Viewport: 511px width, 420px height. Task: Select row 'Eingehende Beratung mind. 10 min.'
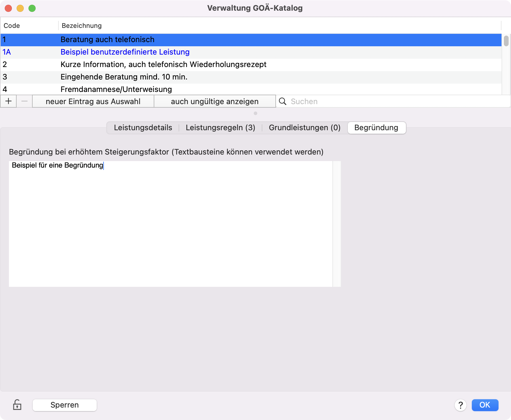coord(251,77)
